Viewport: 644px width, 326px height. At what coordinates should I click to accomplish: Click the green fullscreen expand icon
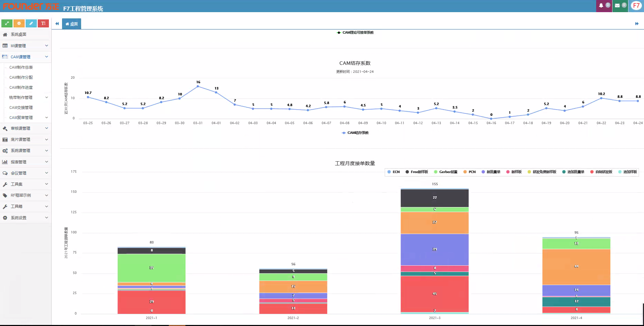pyautogui.click(x=7, y=23)
